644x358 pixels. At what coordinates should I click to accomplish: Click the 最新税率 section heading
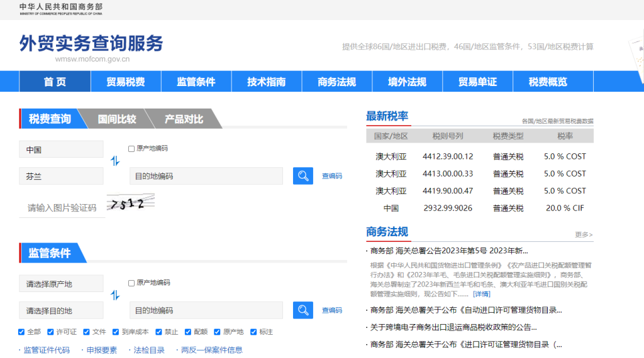[387, 116]
